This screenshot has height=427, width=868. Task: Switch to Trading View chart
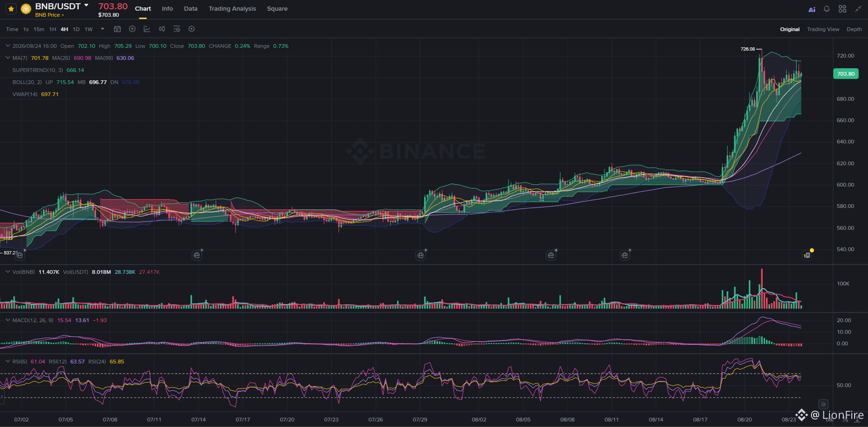pos(823,29)
